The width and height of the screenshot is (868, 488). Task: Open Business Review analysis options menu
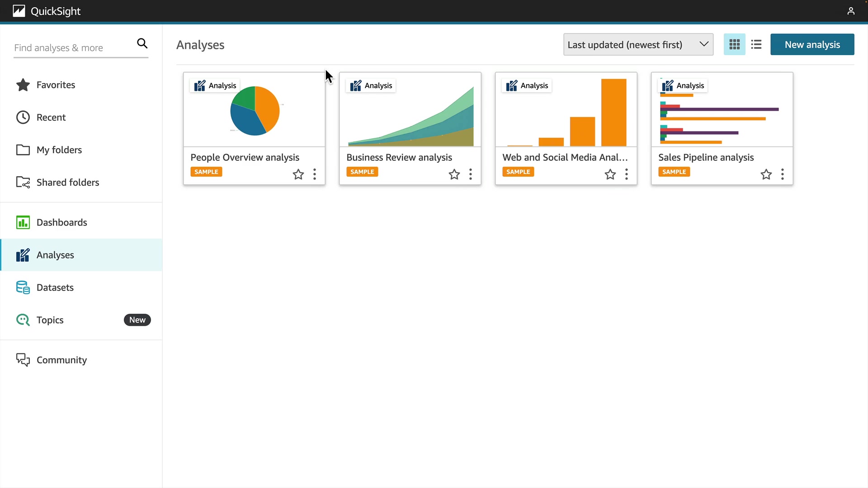(x=470, y=174)
